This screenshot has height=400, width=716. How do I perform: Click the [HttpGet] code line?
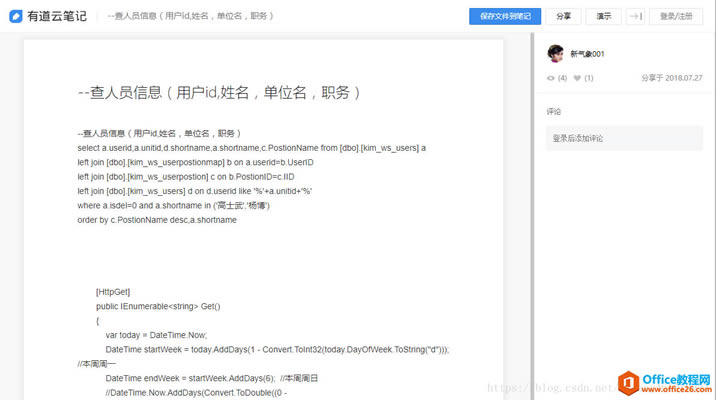(x=113, y=291)
